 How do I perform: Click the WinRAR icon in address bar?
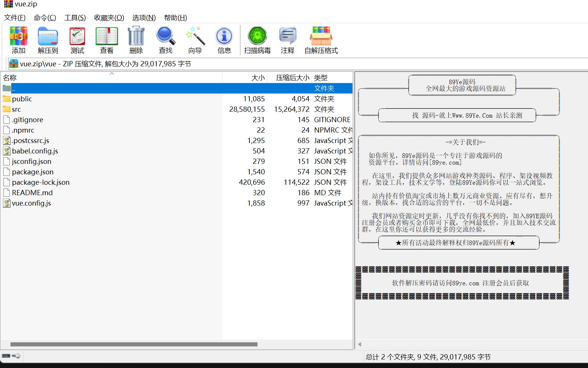(14, 64)
